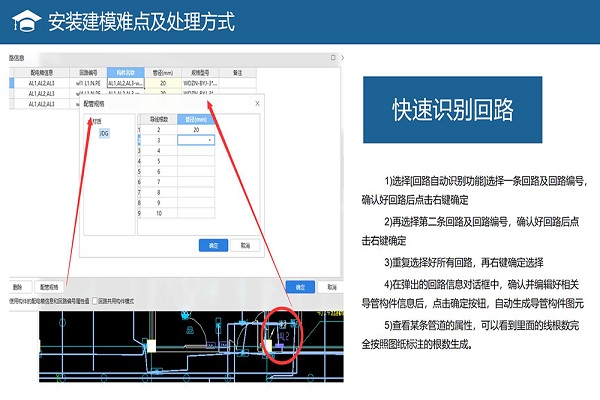
Task: Select JDG in the material tree
Action: (x=105, y=132)
